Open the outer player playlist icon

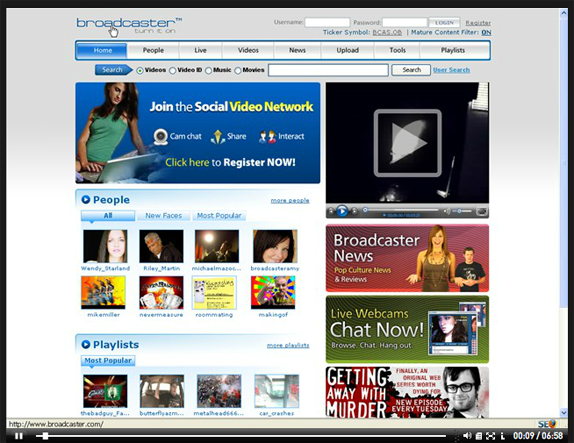(479, 436)
